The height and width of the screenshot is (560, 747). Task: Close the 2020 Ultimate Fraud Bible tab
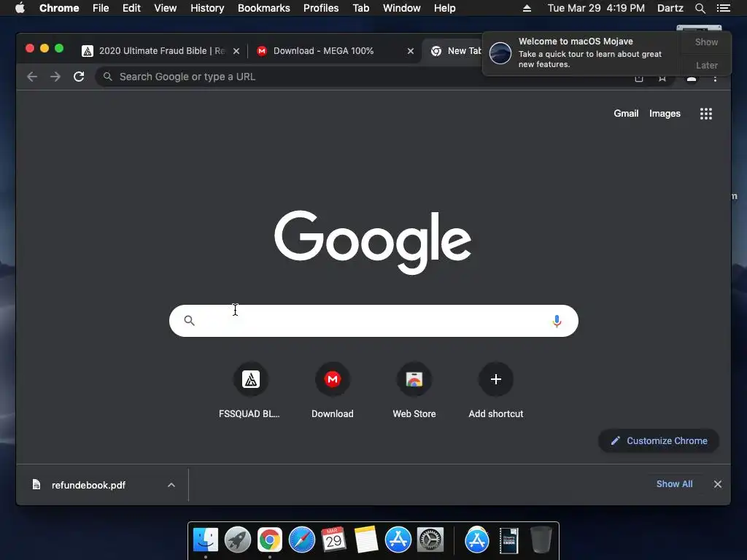point(236,51)
